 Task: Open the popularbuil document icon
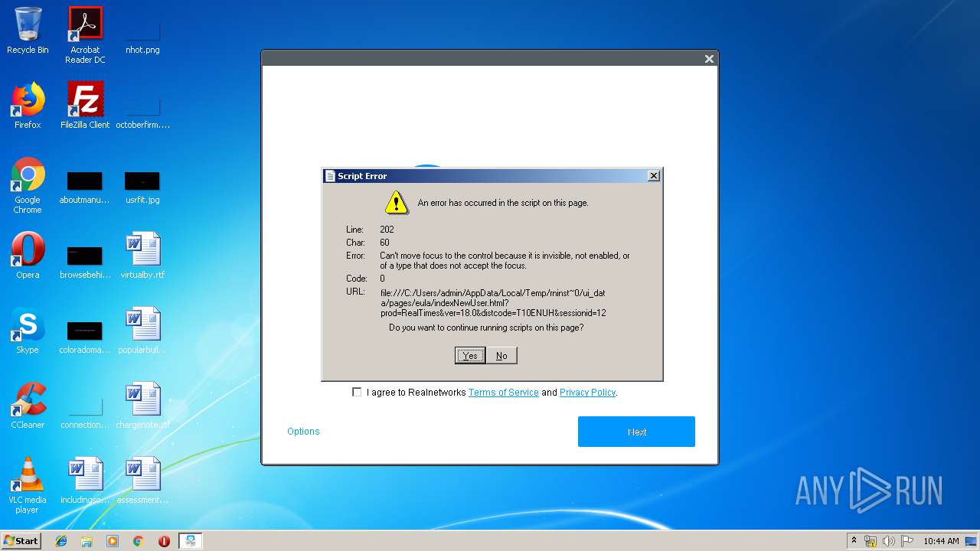point(142,331)
